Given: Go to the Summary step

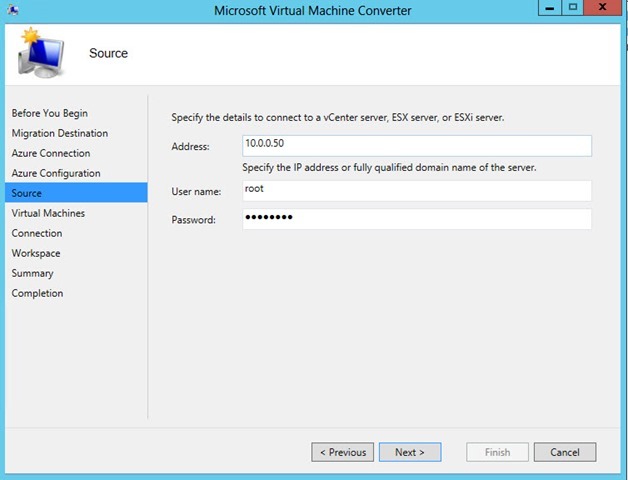Looking at the screenshot, I should pyautogui.click(x=32, y=273).
